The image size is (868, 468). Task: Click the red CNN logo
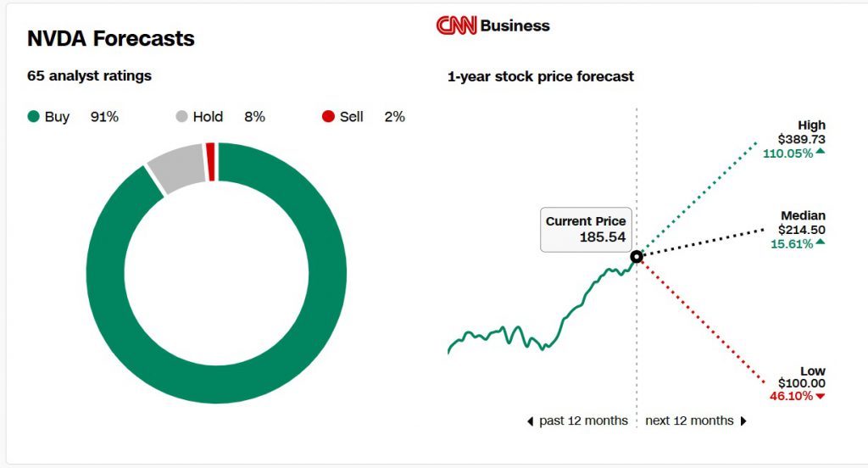[x=456, y=26]
